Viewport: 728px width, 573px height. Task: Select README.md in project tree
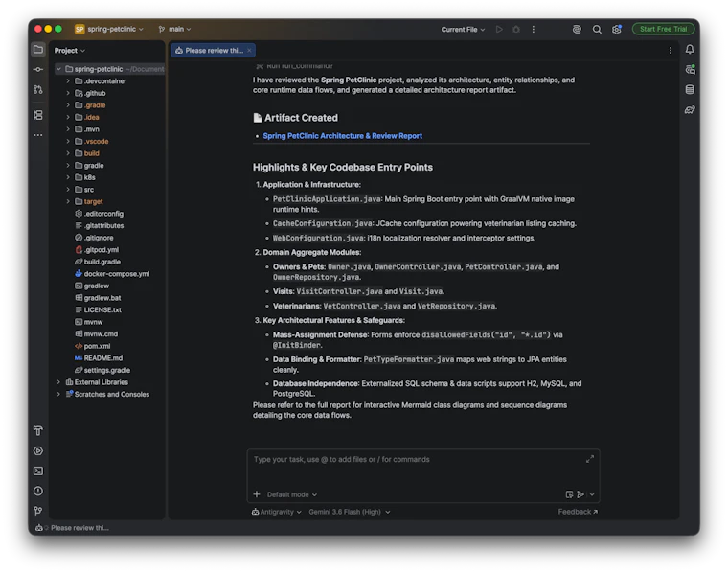click(103, 358)
